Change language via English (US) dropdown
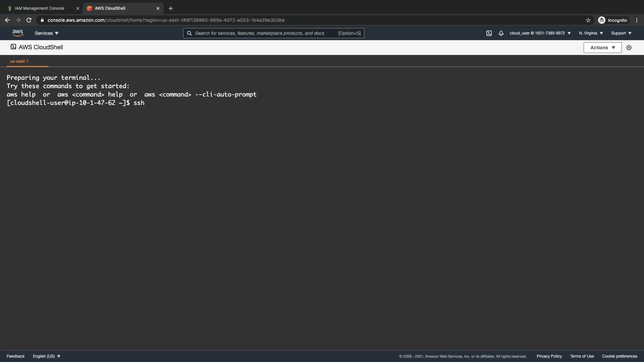The width and height of the screenshot is (644, 362). click(x=47, y=356)
